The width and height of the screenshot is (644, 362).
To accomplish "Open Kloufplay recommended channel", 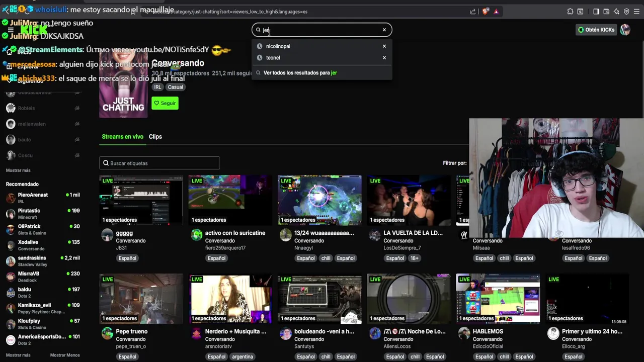I will pos(43,324).
